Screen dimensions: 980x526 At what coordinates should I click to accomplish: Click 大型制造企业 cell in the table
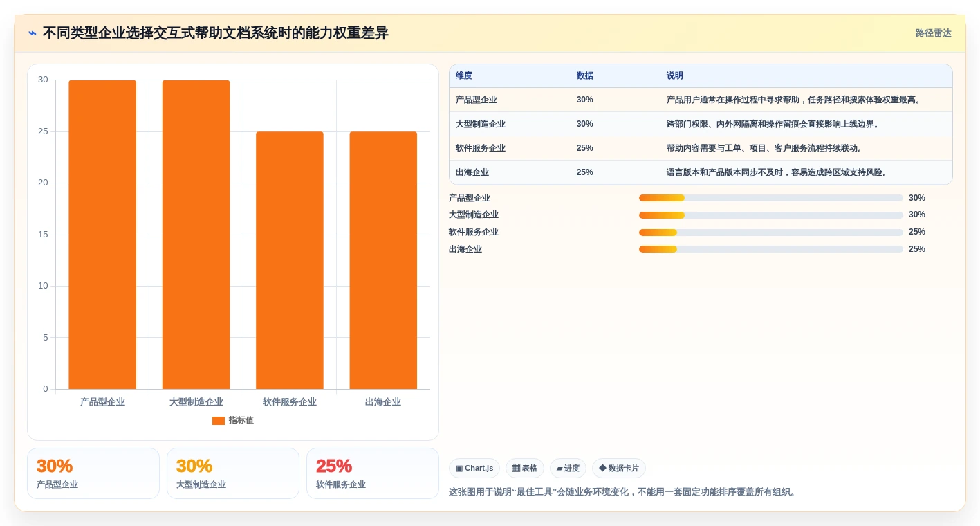(x=481, y=124)
